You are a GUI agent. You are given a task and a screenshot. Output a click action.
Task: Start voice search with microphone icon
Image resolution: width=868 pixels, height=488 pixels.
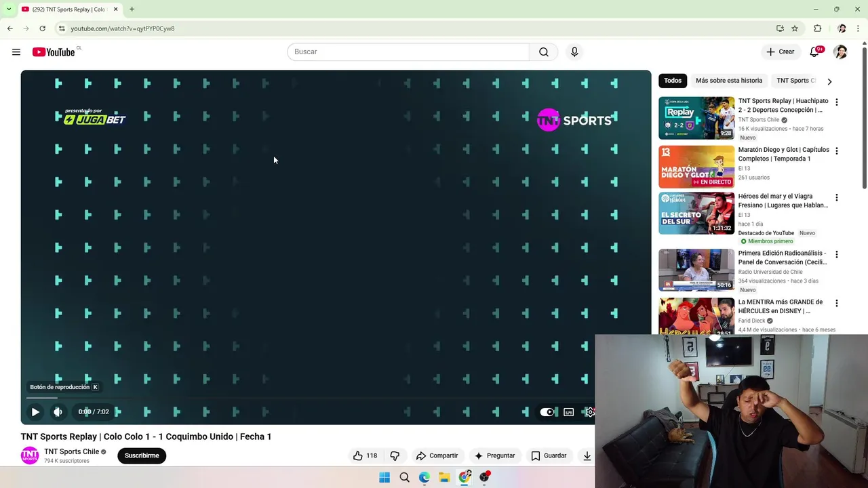pos(574,52)
